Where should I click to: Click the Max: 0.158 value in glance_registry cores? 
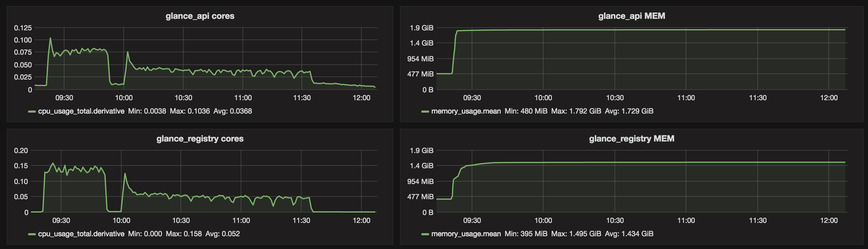(x=184, y=234)
